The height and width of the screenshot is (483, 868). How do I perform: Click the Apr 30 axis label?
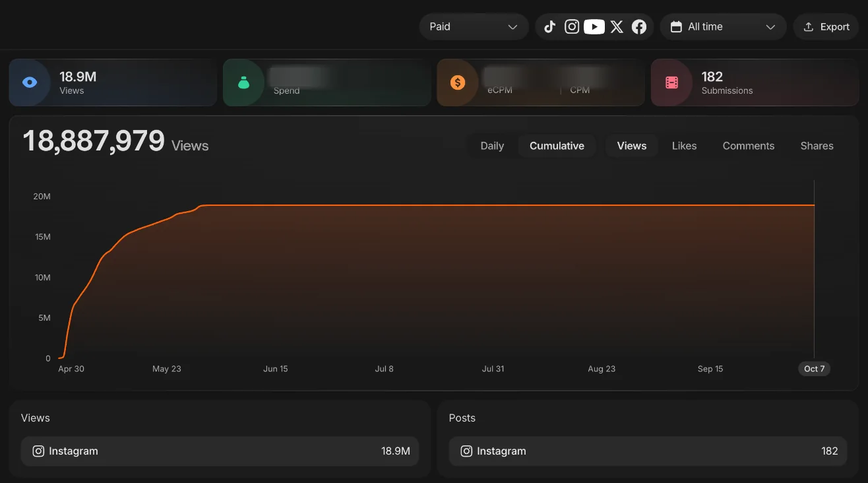(x=71, y=369)
